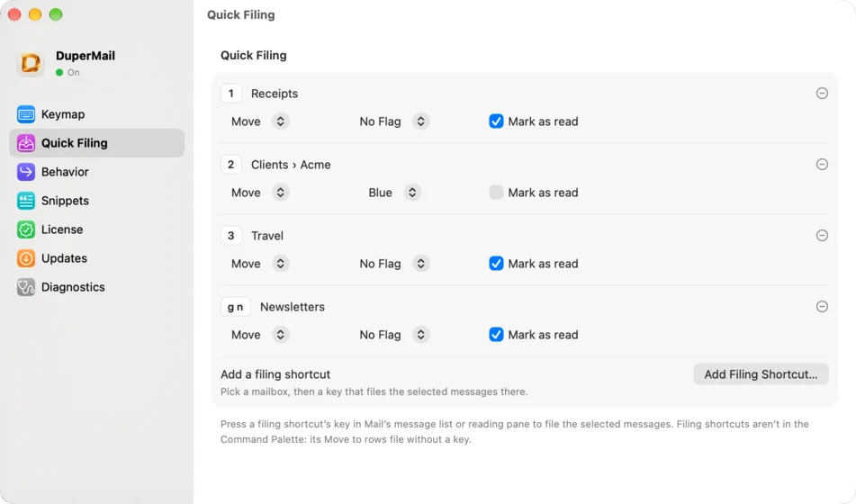Click the "Newsletters" mailbox name

(292, 306)
